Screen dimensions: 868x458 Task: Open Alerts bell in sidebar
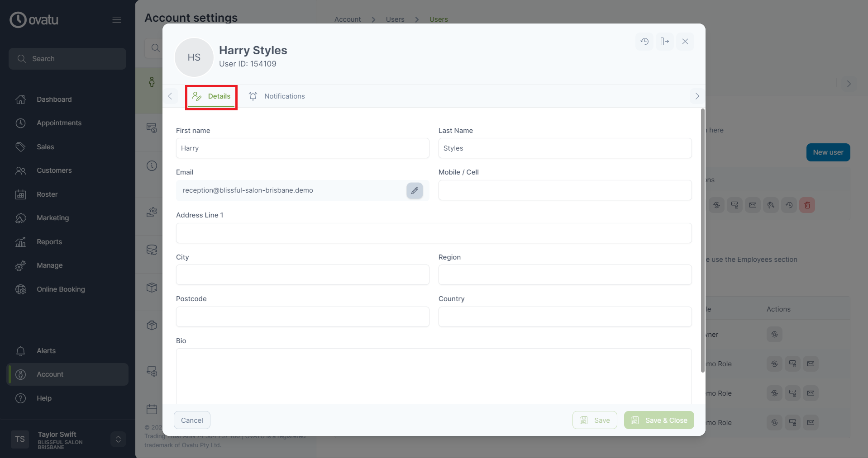point(46,351)
